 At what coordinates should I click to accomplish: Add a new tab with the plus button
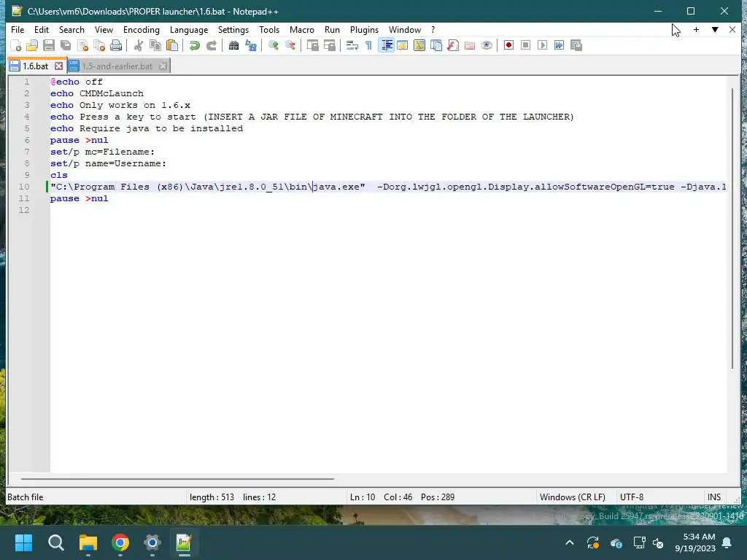click(696, 29)
